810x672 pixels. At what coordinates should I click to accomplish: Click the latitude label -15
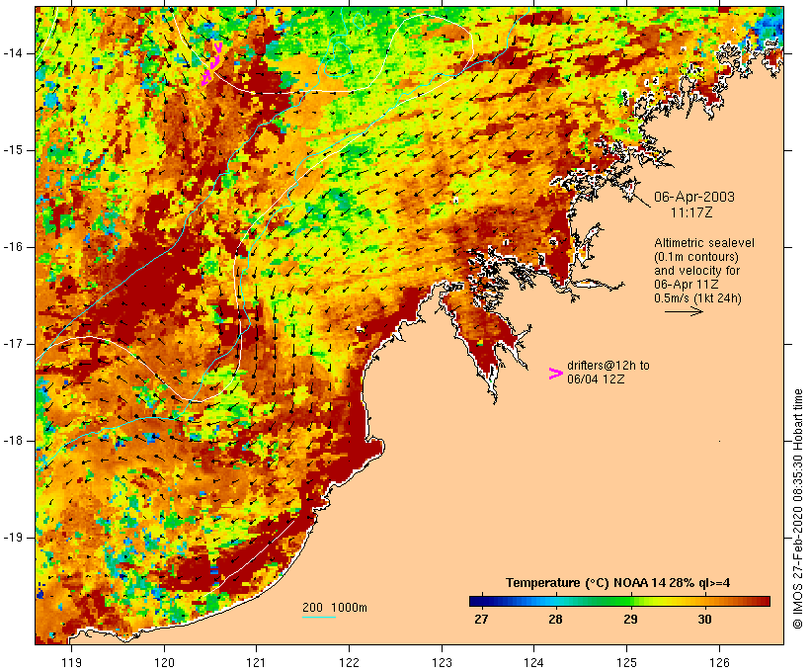[x=13, y=150]
